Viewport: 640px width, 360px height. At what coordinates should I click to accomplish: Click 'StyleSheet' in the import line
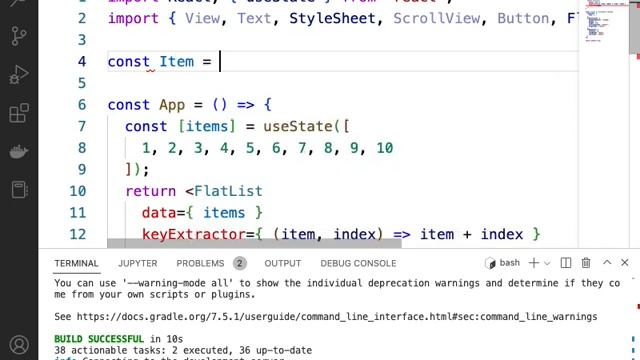[332, 18]
